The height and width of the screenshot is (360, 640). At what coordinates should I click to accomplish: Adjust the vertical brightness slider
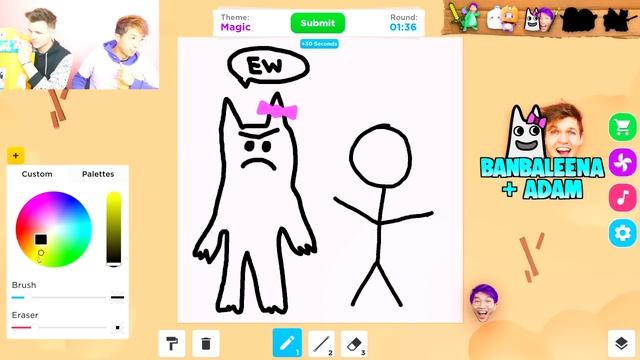pos(114,229)
